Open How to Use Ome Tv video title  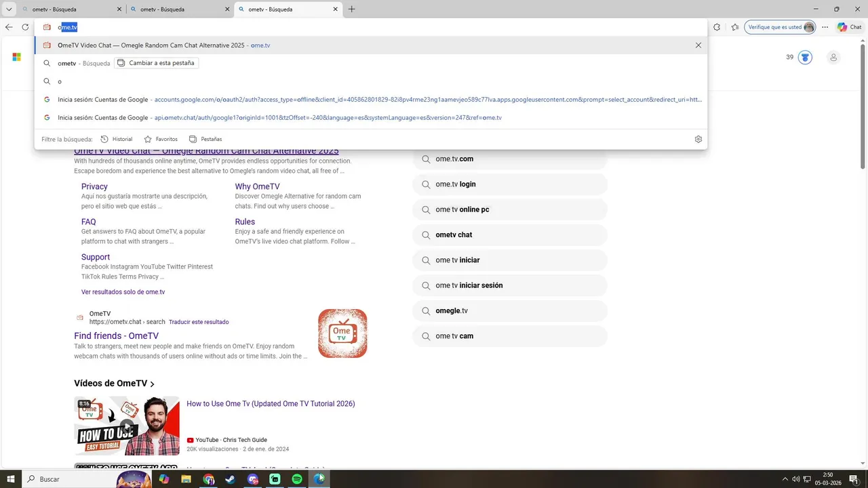271,404
